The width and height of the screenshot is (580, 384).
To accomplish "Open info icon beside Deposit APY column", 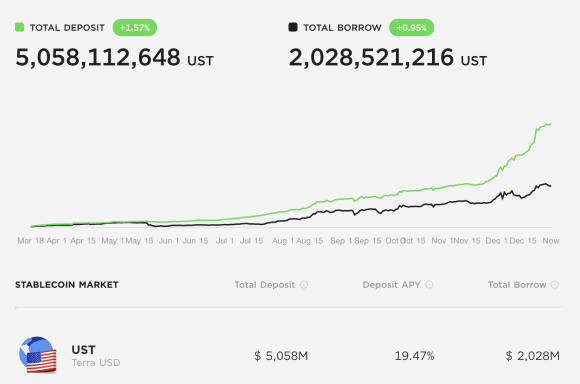I will coord(429,284).
